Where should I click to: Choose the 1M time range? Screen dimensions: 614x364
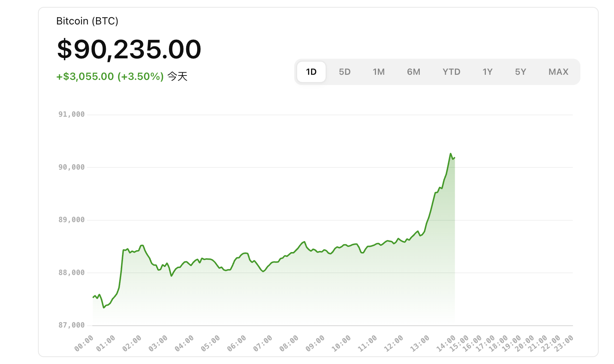tap(379, 72)
